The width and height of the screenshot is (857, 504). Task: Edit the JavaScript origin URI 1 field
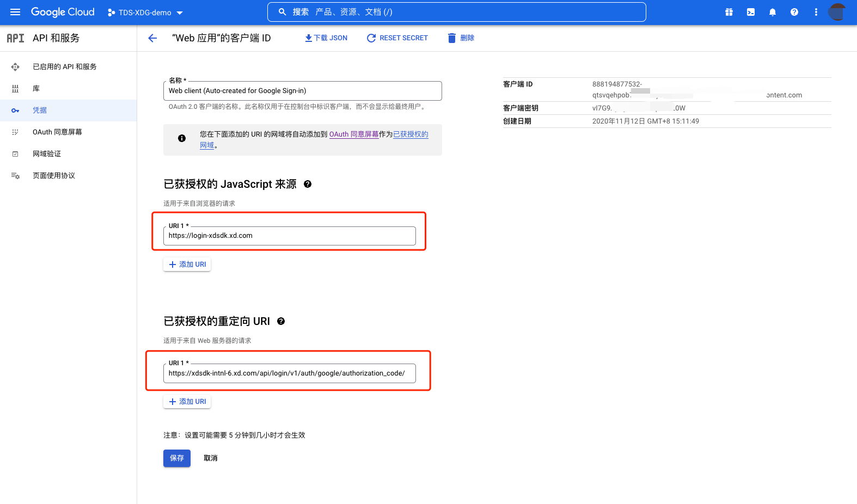(289, 236)
